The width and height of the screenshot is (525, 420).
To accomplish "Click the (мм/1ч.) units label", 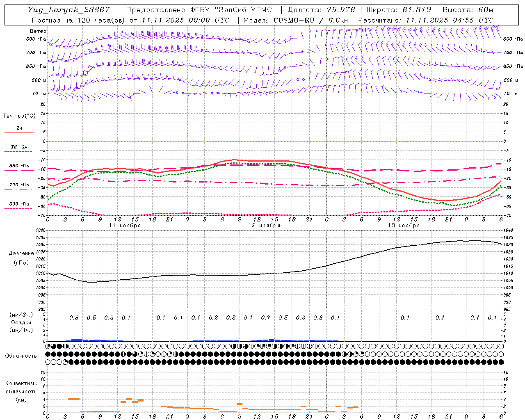I will coord(21,330).
